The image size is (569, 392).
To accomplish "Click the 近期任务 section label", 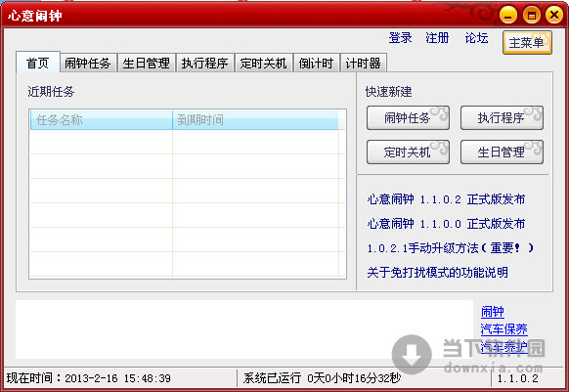I will click(51, 92).
